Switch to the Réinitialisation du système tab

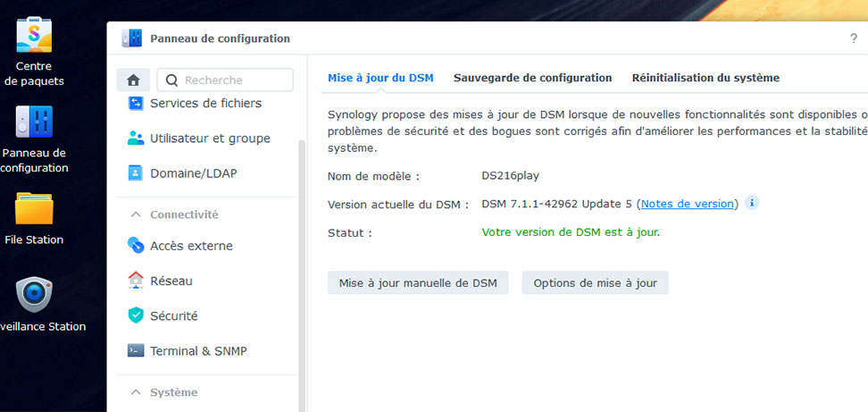point(705,78)
